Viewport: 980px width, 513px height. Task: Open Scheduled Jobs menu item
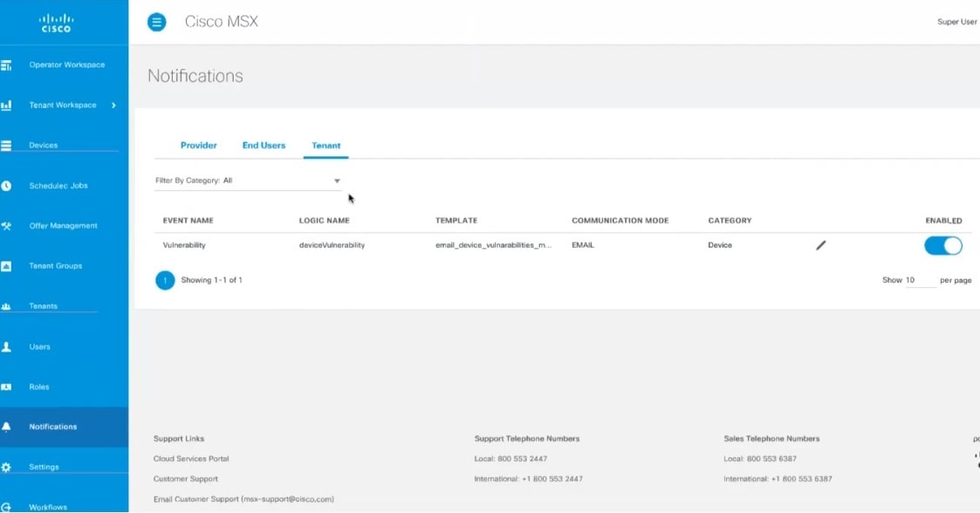coord(58,186)
